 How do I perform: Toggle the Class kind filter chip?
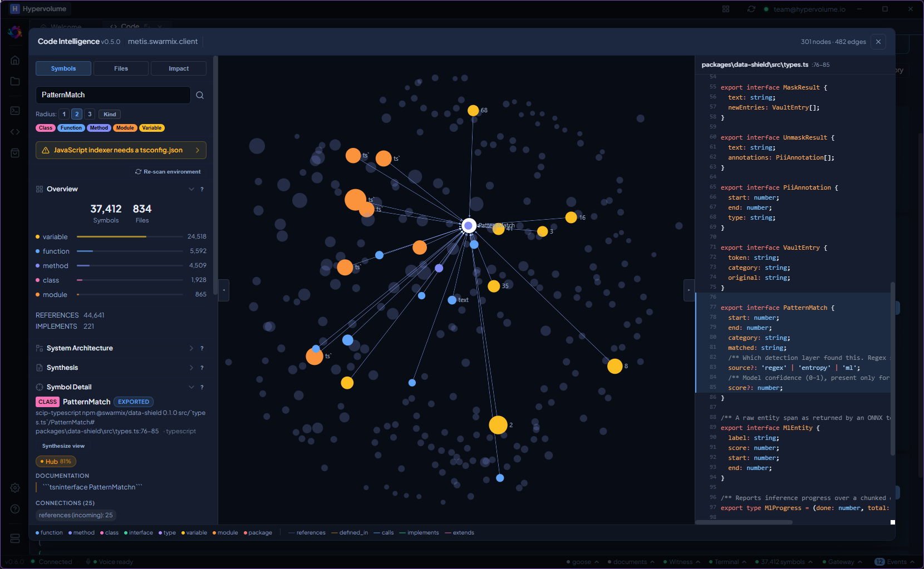(46, 128)
